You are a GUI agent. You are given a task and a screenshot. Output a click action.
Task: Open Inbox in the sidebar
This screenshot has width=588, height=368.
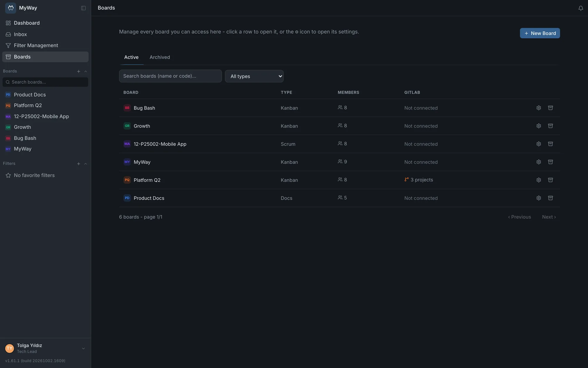coord(45,34)
